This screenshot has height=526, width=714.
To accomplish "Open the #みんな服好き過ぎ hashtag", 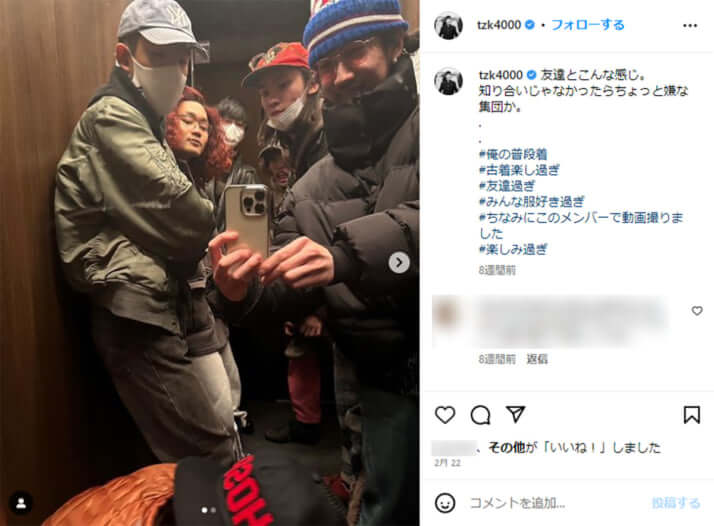I will pyautogui.click(x=531, y=201).
